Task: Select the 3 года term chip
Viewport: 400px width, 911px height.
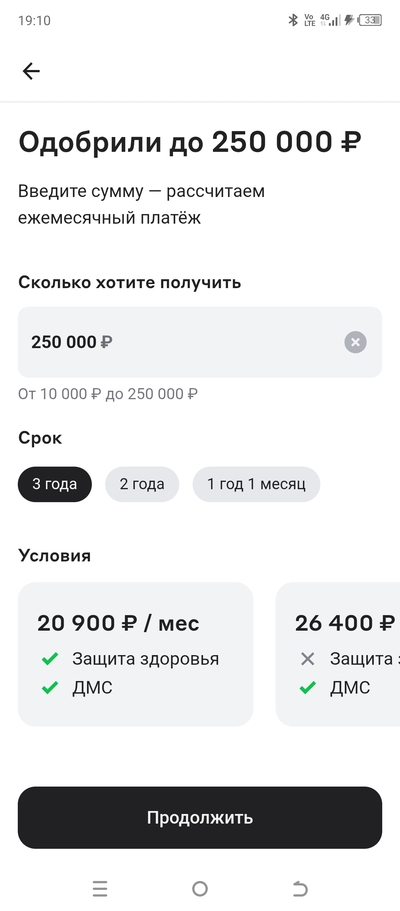Action: tap(55, 484)
